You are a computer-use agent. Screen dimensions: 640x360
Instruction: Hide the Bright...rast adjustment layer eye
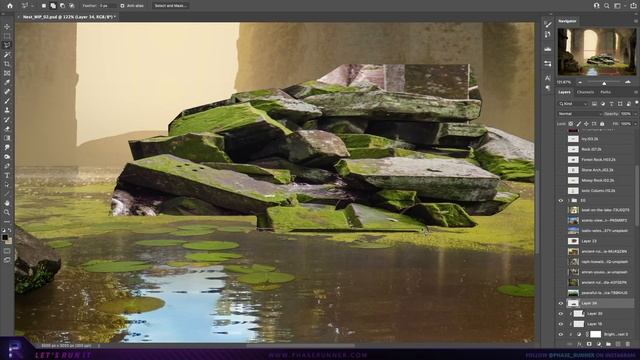click(561, 334)
